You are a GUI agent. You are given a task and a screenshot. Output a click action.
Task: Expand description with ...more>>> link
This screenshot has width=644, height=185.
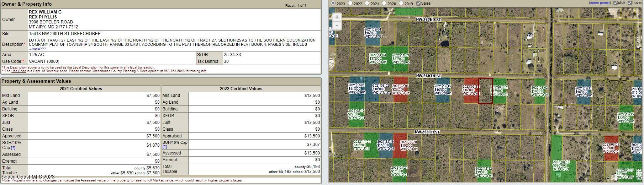(37, 49)
